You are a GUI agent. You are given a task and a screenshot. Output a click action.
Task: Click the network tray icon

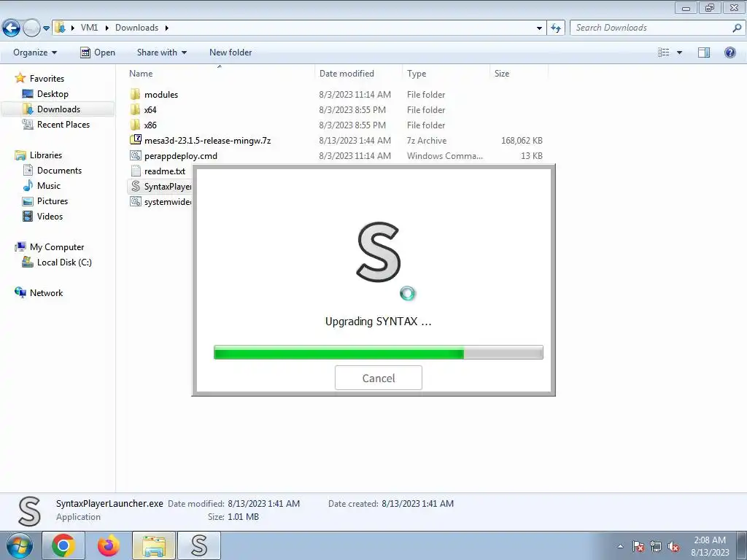point(656,546)
